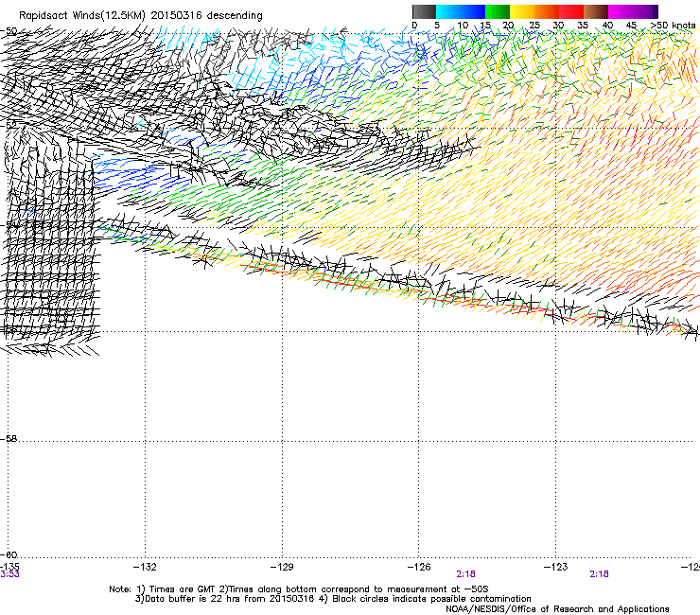700x615 pixels.
Task: Click the purple "3:53" time label
Action: pos(9,574)
